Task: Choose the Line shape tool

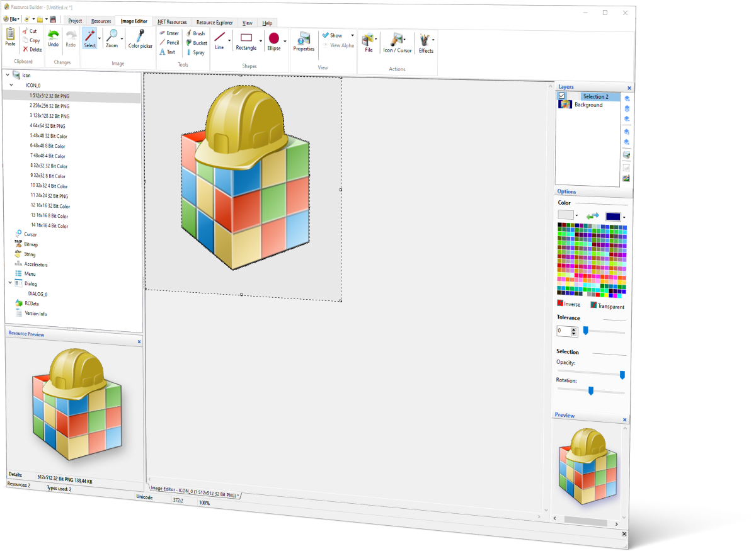Action: [219, 40]
